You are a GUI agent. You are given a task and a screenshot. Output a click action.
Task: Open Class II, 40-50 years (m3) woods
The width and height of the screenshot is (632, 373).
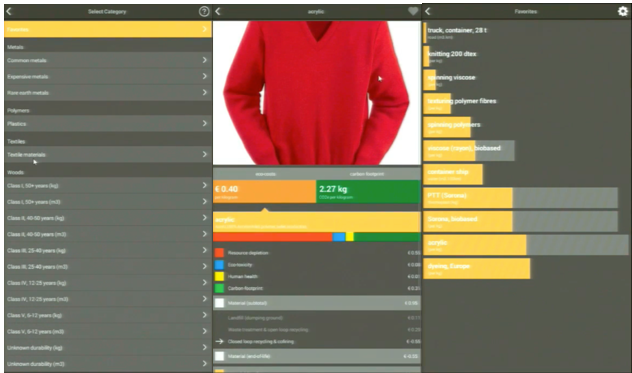(108, 234)
